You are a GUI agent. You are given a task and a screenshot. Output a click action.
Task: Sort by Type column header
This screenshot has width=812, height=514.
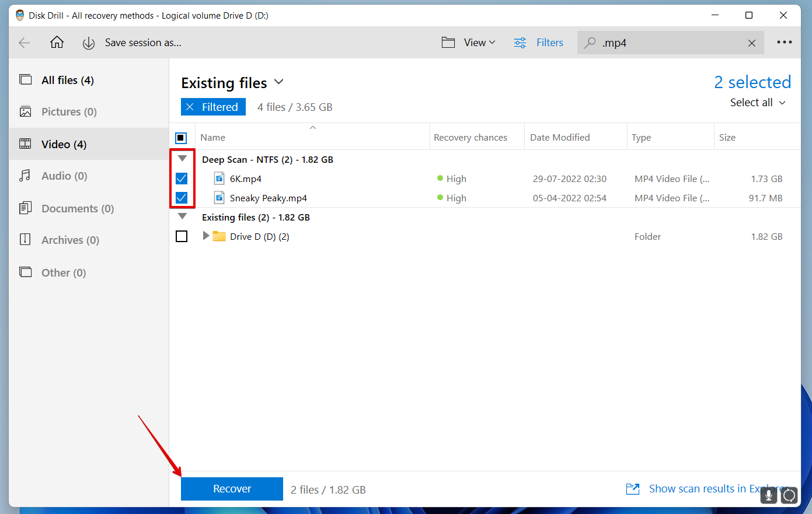671,138
